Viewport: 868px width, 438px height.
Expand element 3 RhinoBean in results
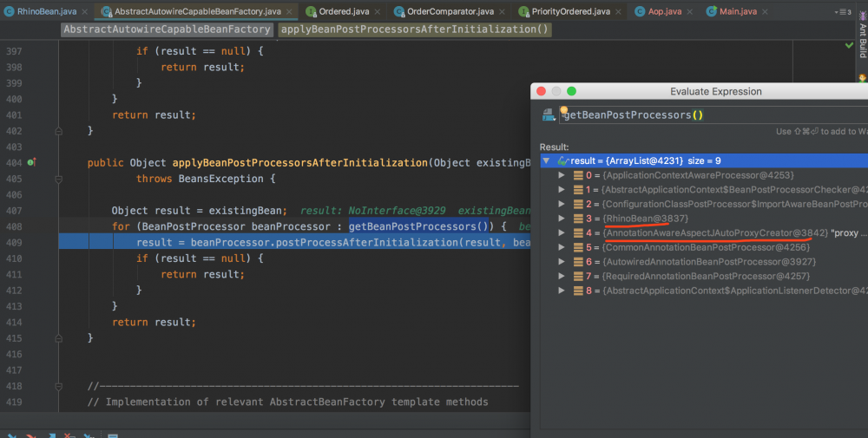pyautogui.click(x=562, y=219)
